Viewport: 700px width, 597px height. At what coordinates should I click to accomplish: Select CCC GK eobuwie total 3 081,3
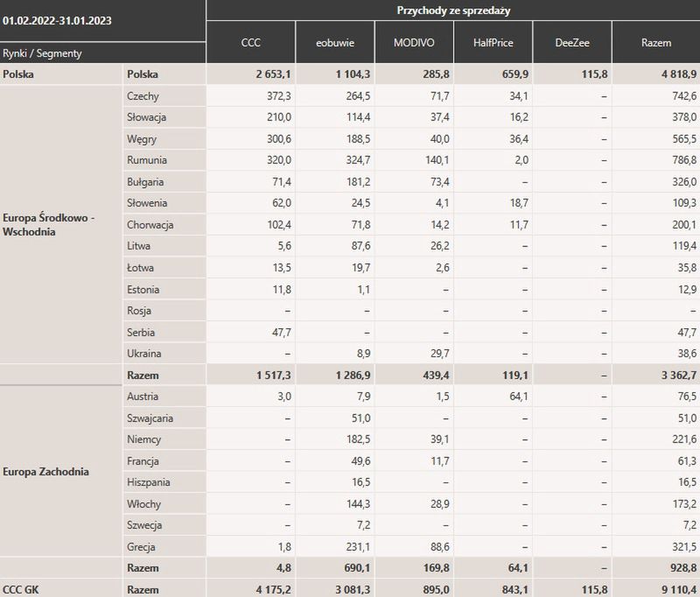(x=353, y=589)
